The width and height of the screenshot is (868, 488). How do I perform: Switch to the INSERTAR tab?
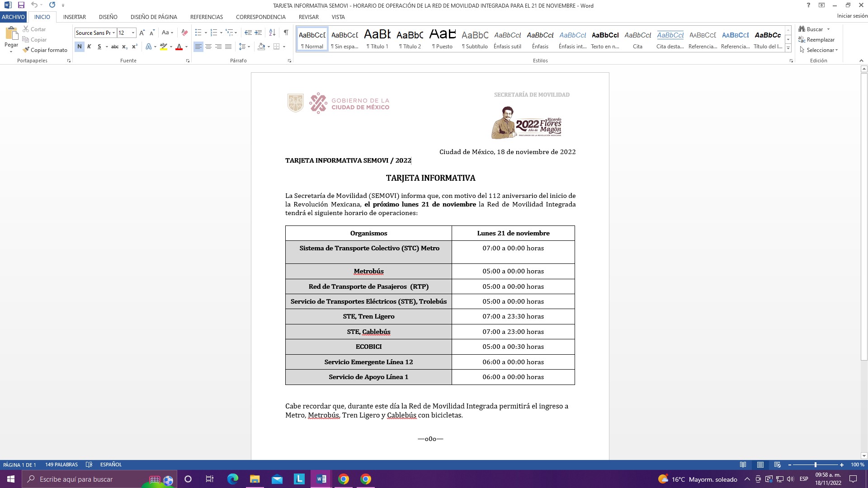75,17
